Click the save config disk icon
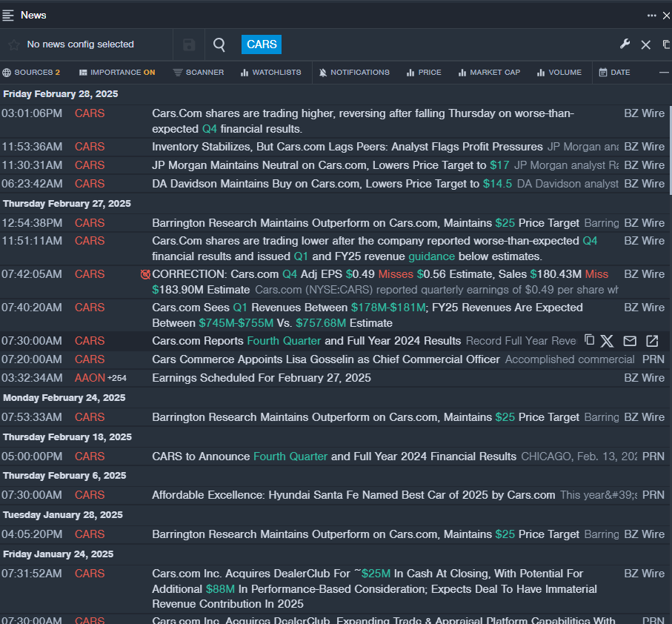The image size is (672, 624). tap(189, 45)
